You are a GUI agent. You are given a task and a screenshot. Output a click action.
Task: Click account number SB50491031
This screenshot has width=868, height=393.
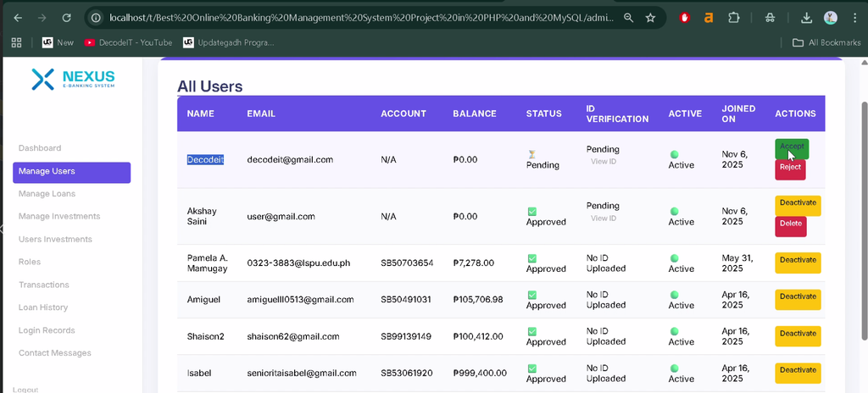(406, 300)
